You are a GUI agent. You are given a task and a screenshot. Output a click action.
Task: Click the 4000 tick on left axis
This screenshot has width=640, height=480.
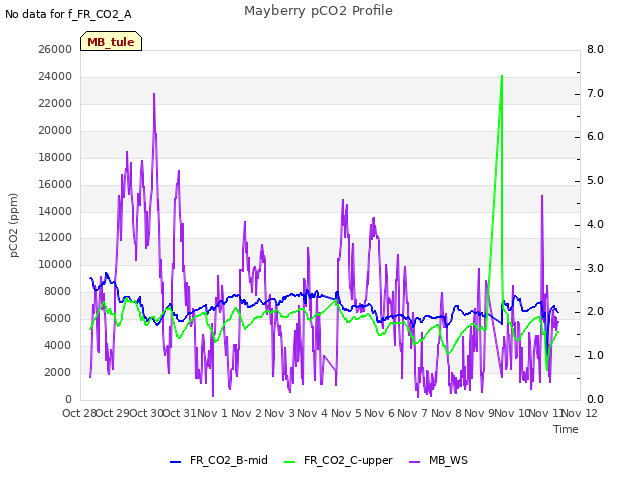pos(58,345)
